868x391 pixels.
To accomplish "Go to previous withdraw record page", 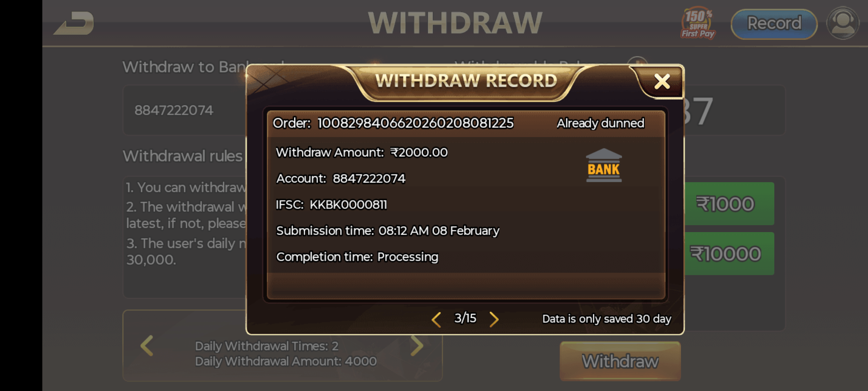I will 436,319.
